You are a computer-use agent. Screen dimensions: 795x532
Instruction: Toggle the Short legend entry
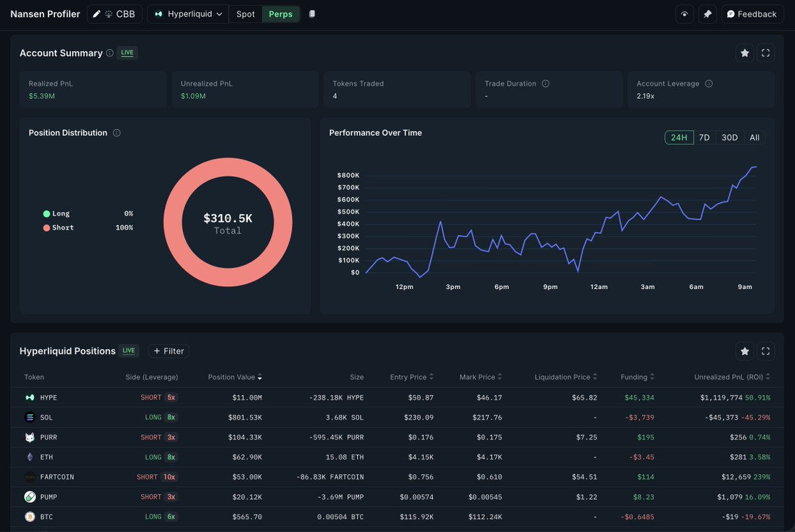tap(88, 228)
